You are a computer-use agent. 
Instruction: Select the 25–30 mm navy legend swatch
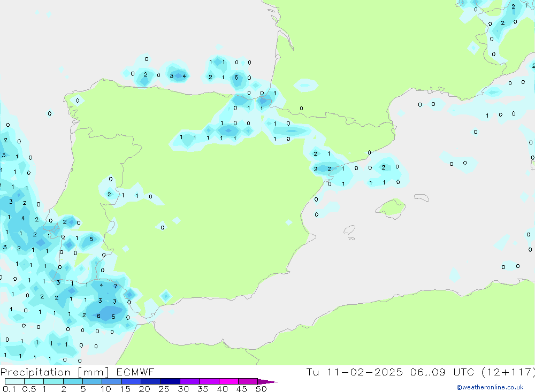(170, 381)
